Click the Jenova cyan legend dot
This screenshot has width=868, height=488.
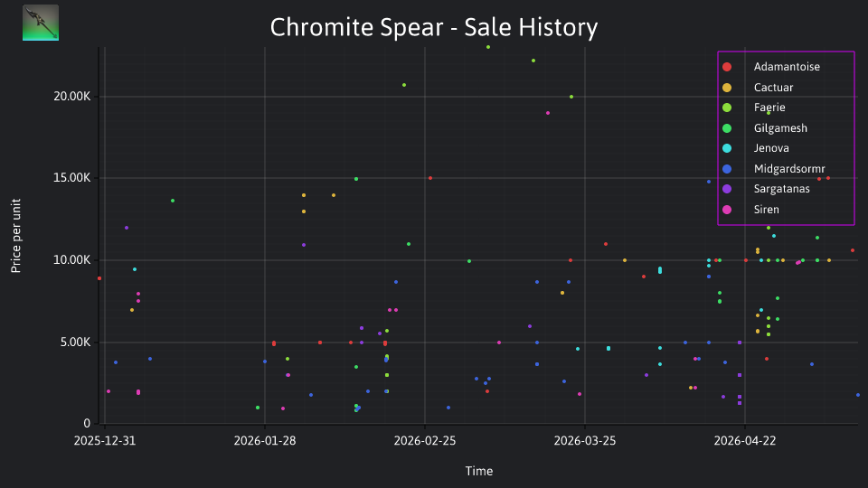tap(727, 148)
